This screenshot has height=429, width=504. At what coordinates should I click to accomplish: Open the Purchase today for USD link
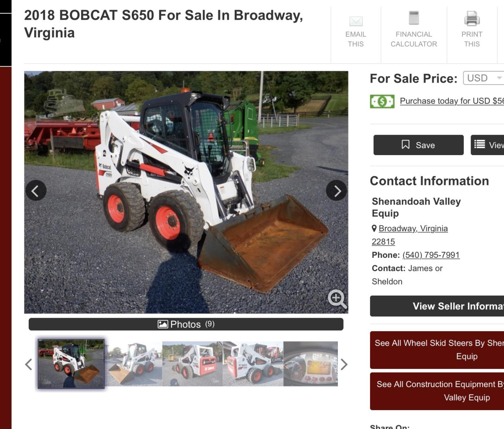click(452, 101)
